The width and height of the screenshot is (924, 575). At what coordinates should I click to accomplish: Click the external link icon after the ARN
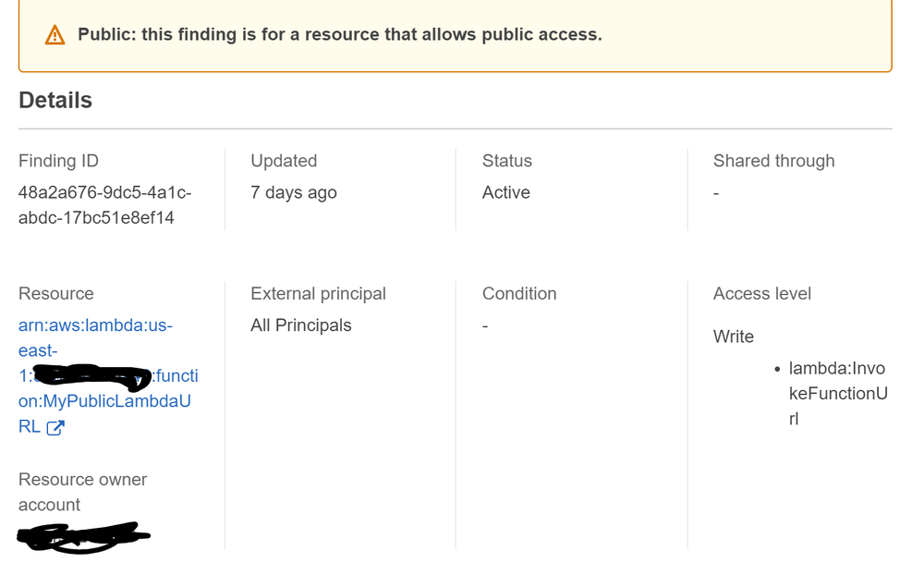(x=55, y=427)
